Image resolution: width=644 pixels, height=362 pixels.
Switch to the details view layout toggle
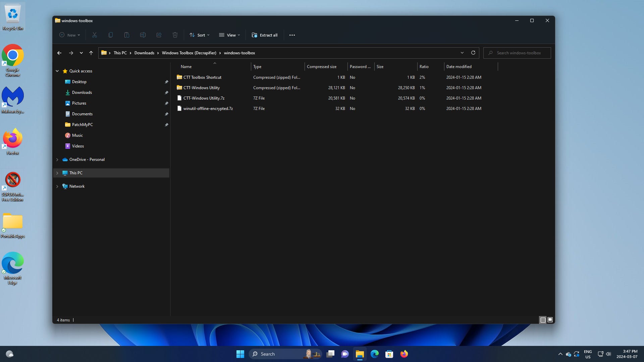(x=543, y=320)
